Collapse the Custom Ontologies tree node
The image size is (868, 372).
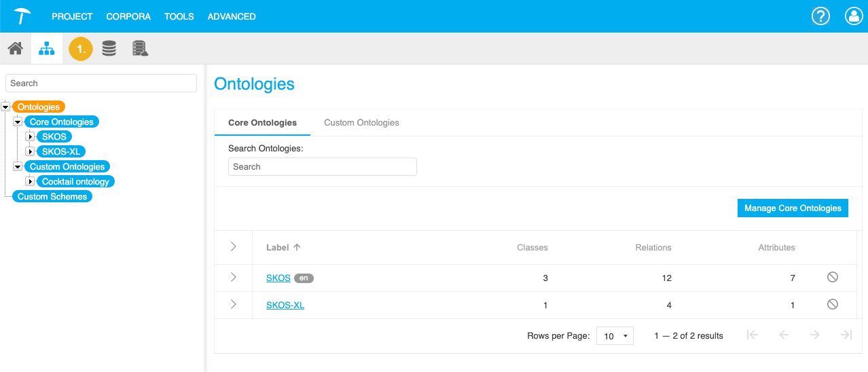(18, 167)
